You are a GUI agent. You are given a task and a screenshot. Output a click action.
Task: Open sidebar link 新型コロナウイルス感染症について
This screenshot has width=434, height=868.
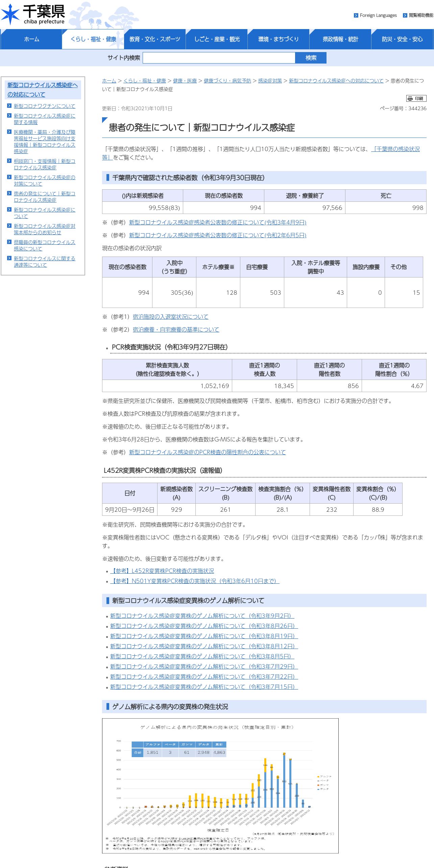[45, 213]
